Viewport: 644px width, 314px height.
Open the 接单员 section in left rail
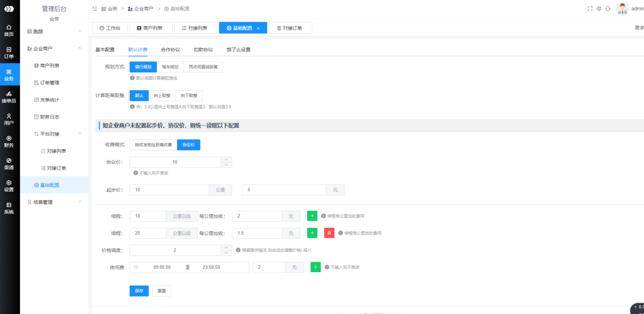[9, 97]
